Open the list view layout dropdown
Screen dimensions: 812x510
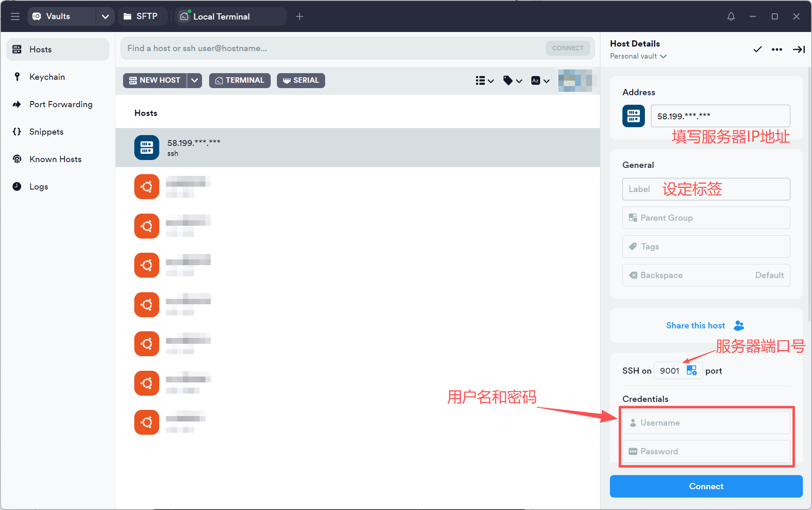(x=484, y=81)
